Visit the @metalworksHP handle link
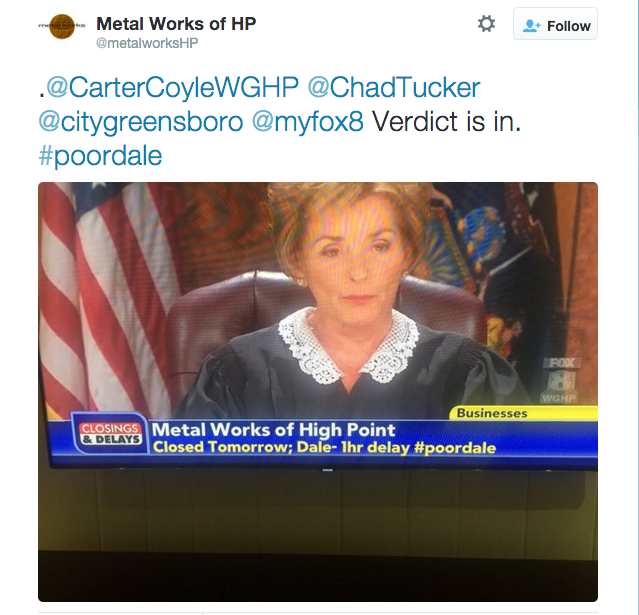This screenshot has height=615, width=639. point(147,43)
